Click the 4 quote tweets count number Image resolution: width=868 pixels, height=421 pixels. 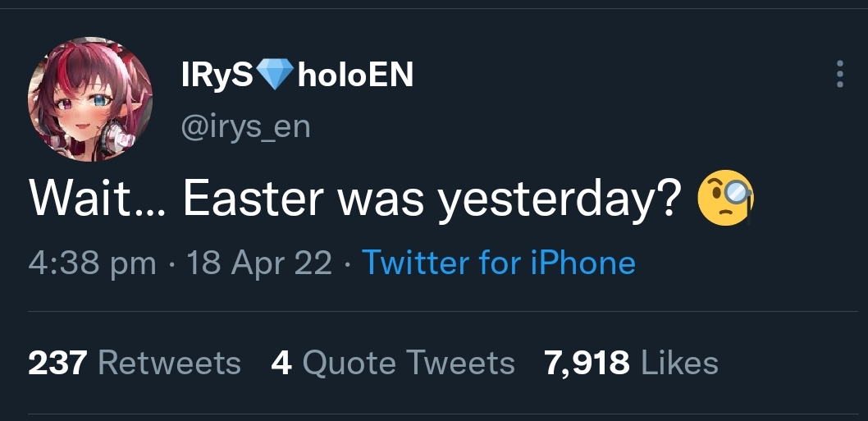click(281, 362)
